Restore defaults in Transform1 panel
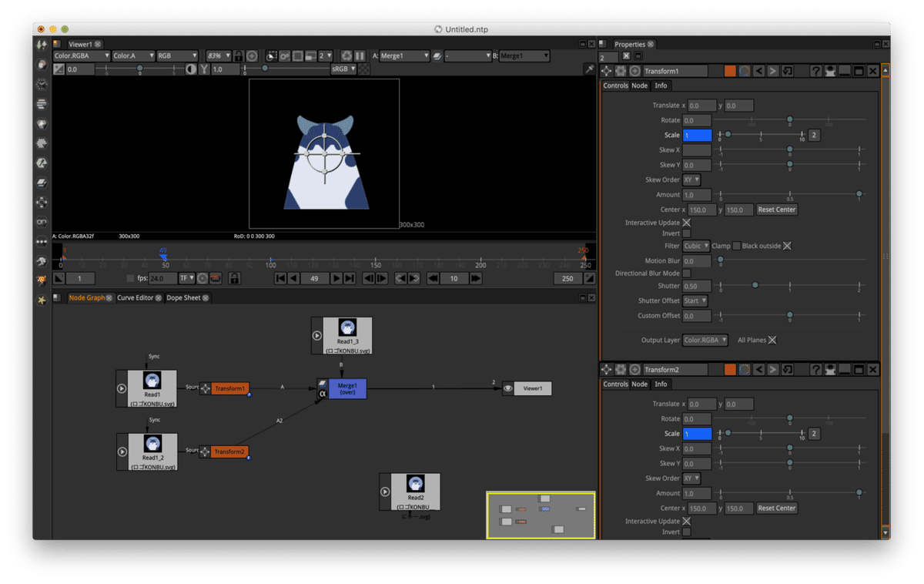The width and height of the screenshot is (924, 584). 787,71
